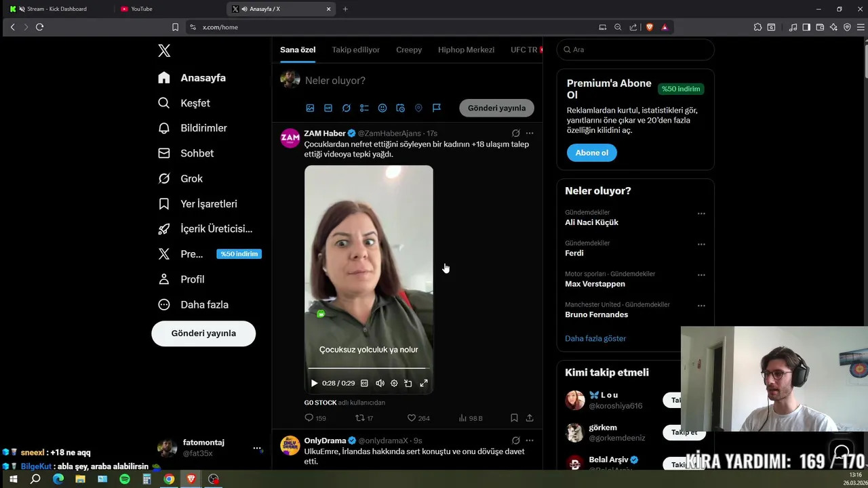Image resolution: width=868 pixels, height=488 pixels.
Task: Open fatomontaj account menu dots
Action: (x=258, y=448)
